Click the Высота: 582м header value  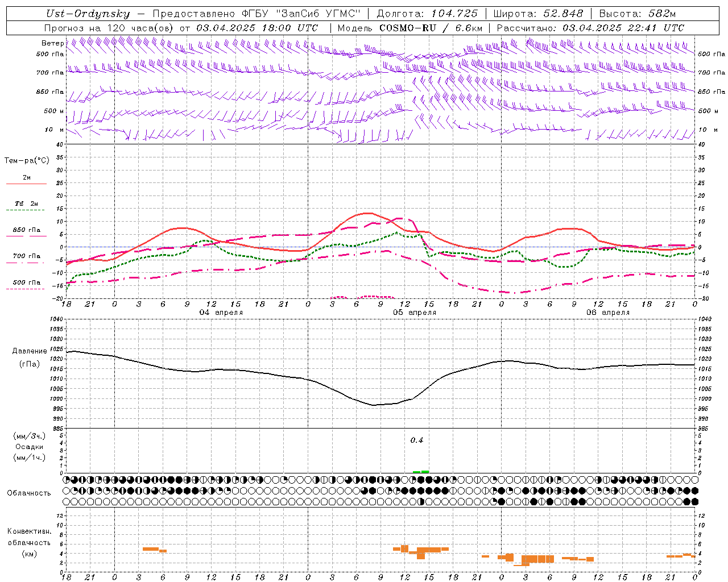point(637,14)
